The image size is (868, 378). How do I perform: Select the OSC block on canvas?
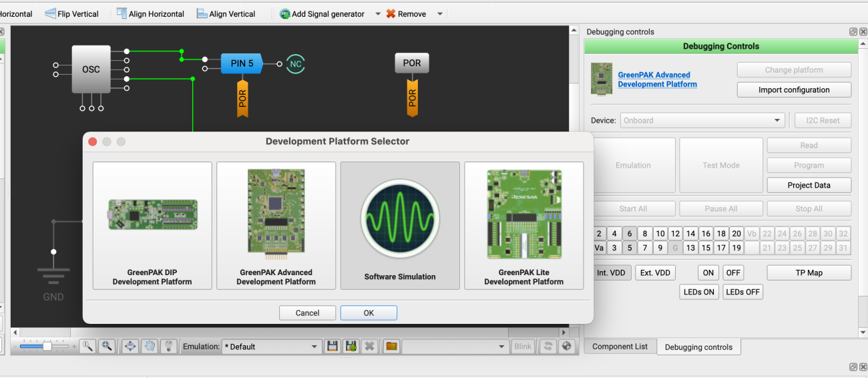[91, 69]
